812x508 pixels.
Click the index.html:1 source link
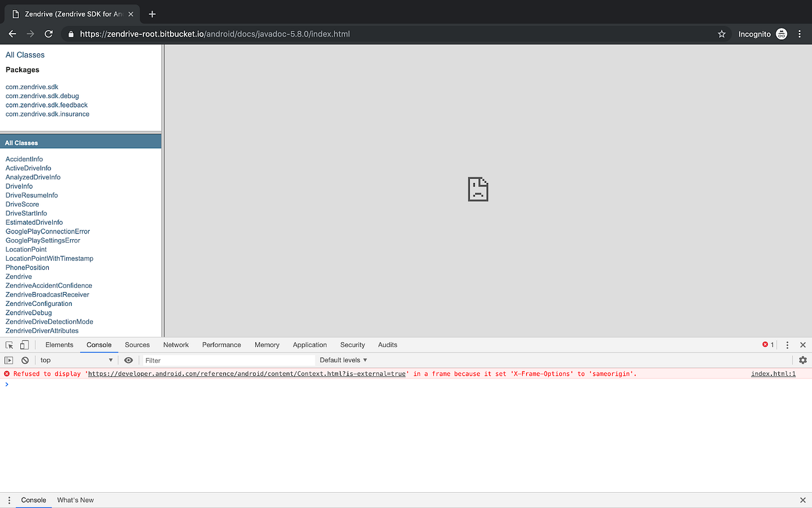click(x=773, y=374)
